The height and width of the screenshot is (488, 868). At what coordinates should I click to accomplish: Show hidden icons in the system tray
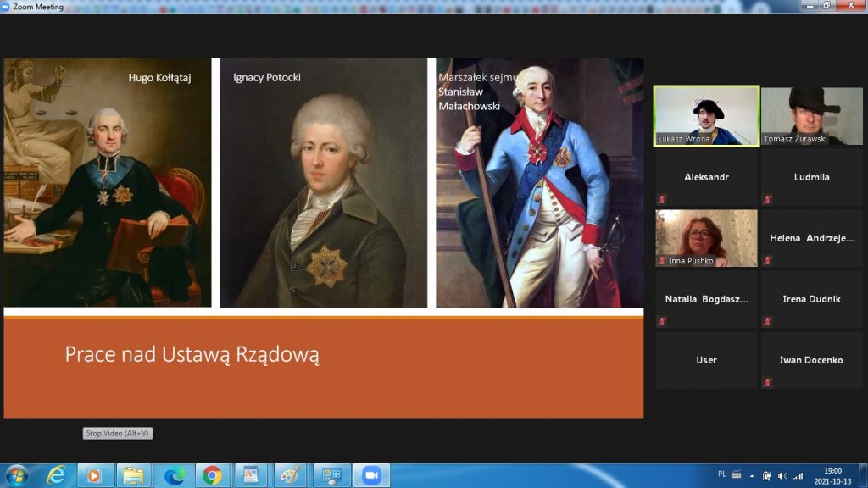751,475
